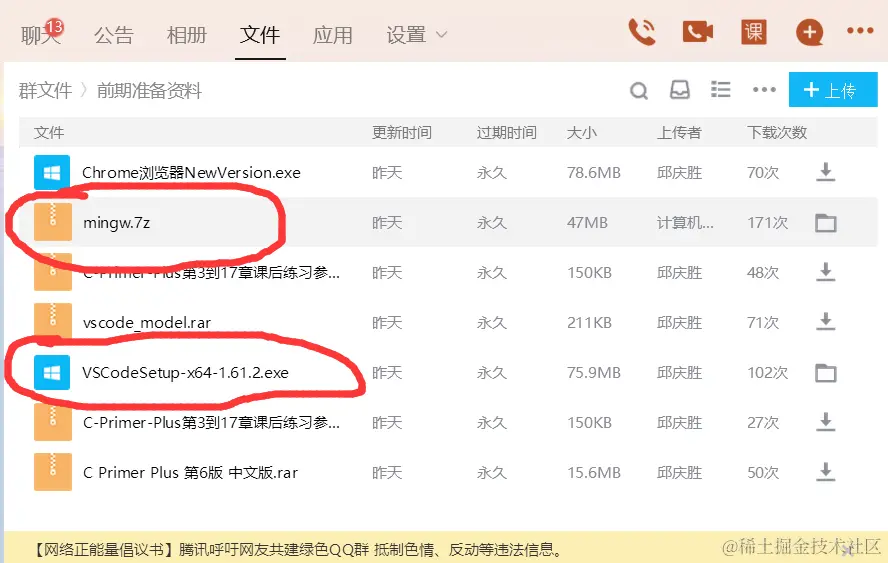Download the 27次 C-Primer-Plus file
Screen dimensions: 888x563
pyautogui.click(x=826, y=422)
